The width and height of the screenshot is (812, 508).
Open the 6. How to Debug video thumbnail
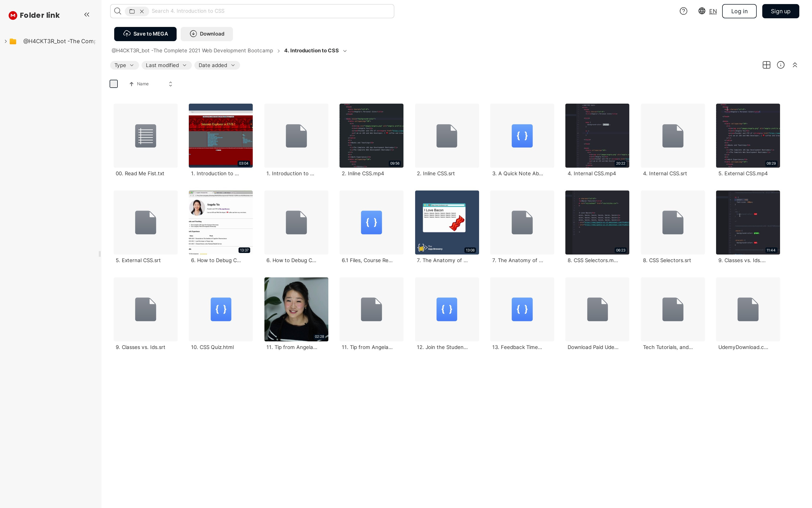pyautogui.click(x=221, y=223)
